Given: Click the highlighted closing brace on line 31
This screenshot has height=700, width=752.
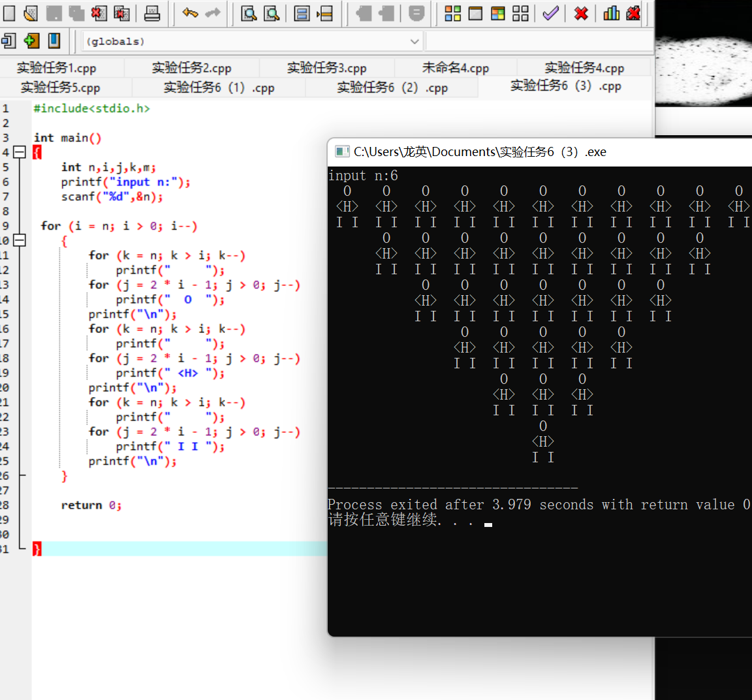Looking at the screenshot, I should (x=37, y=549).
